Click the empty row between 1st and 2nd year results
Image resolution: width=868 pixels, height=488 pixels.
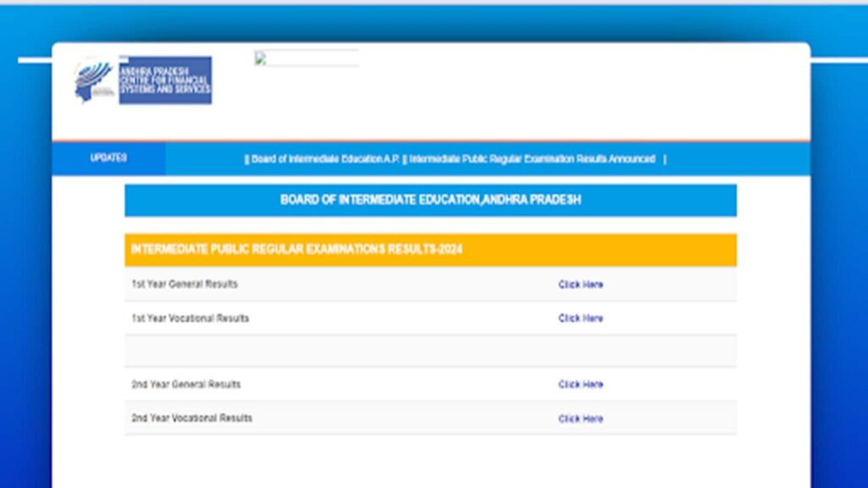click(x=431, y=351)
